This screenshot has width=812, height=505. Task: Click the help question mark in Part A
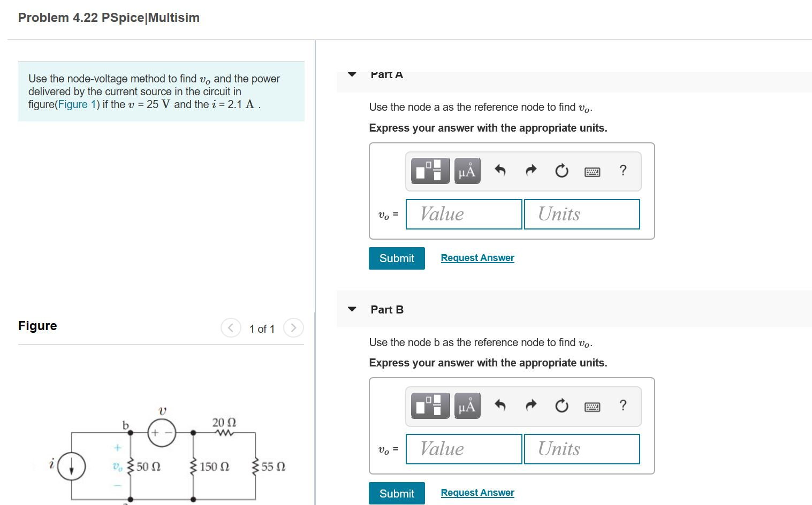pyautogui.click(x=623, y=170)
